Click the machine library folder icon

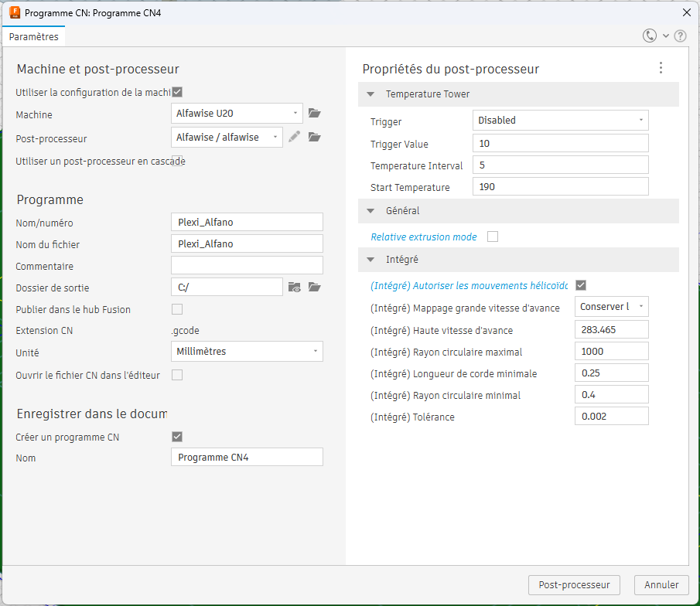(314, 113)
